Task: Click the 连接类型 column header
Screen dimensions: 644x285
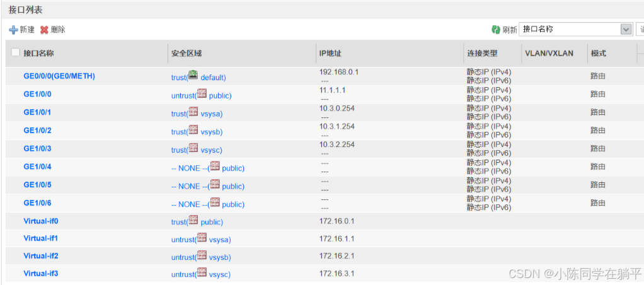Action: 482,53
